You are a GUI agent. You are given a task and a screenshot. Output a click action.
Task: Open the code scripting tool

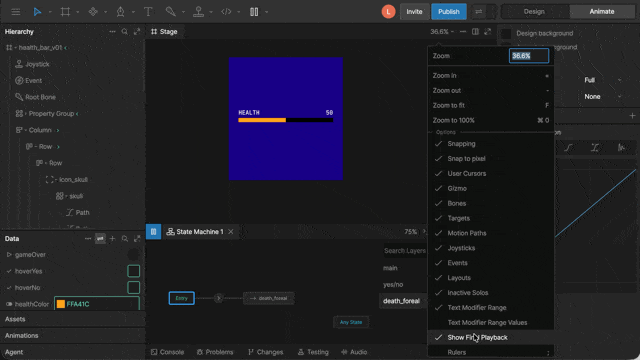point(226,12)
